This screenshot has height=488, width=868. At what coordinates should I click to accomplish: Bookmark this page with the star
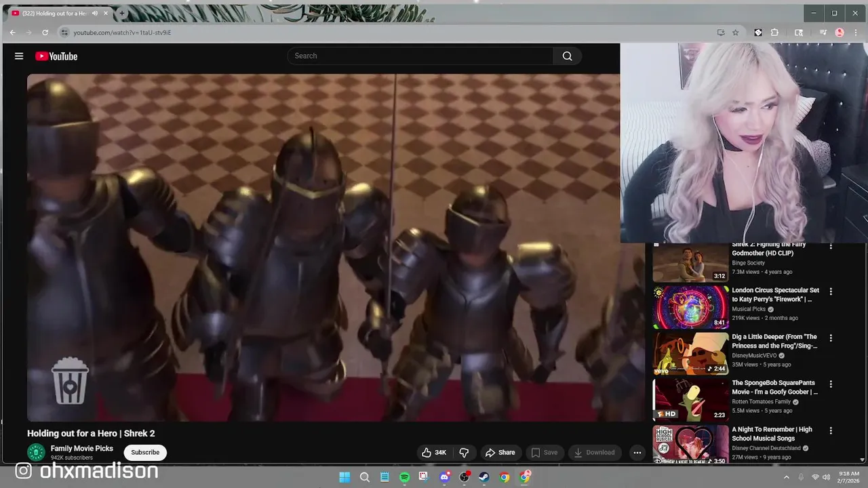tap(735, 33)
